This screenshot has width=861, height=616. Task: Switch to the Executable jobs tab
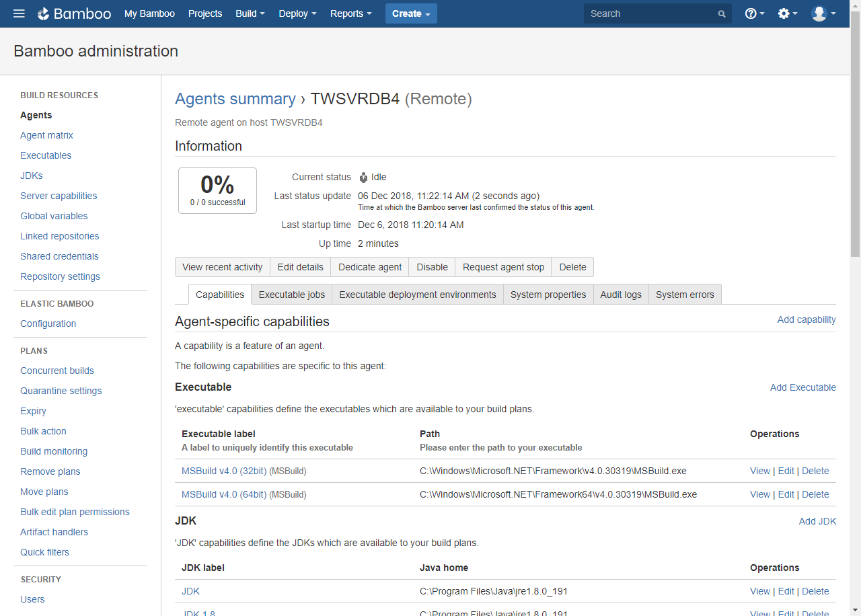click(x=292, y=295)
